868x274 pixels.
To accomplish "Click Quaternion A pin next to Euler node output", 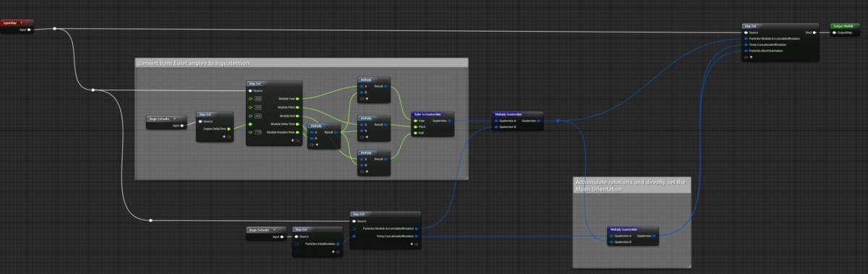I will coord(496,121).
